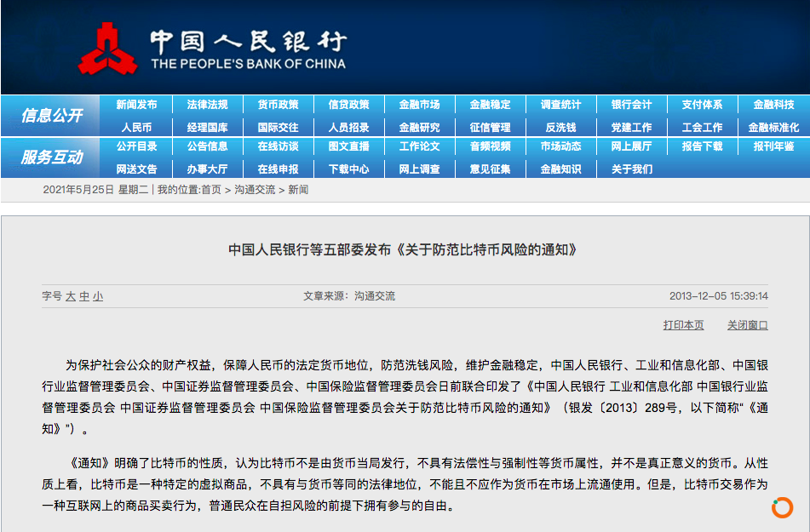Click 新闻 in the breadcrumb trail
810x532 pixels.
(x=298, y=190)
